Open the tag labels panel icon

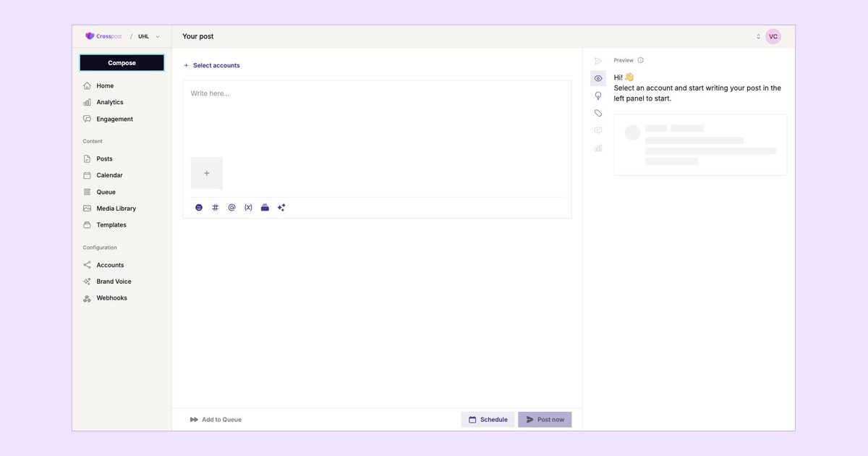tap(598, 113)
